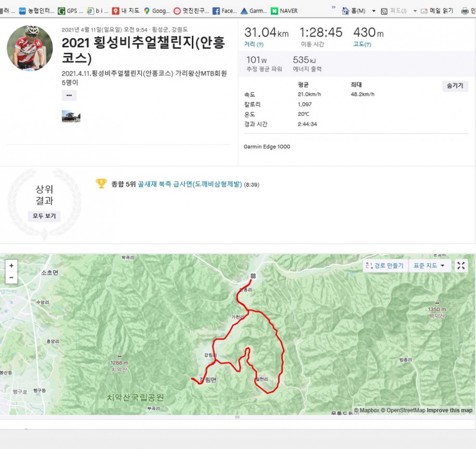Open the 표준 지도 map style dropdown
476x449 pixels.
tap(429, 266)
